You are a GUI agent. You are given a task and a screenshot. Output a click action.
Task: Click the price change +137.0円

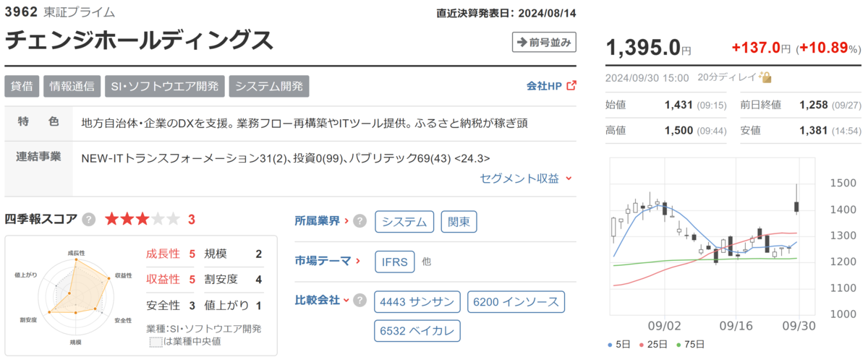(x=762, y=48)
